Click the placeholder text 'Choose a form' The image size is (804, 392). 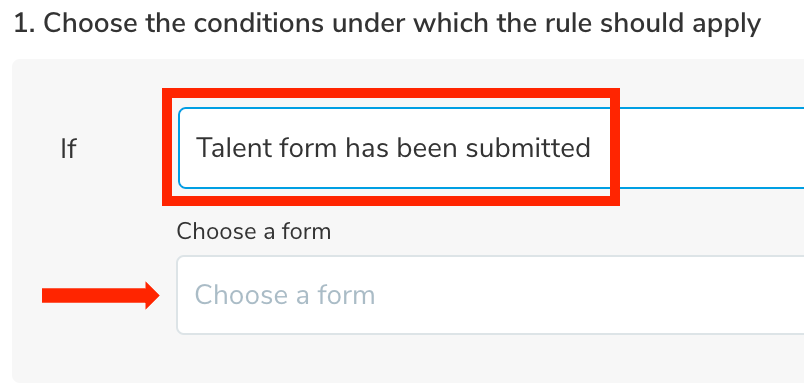pos(285,295)
